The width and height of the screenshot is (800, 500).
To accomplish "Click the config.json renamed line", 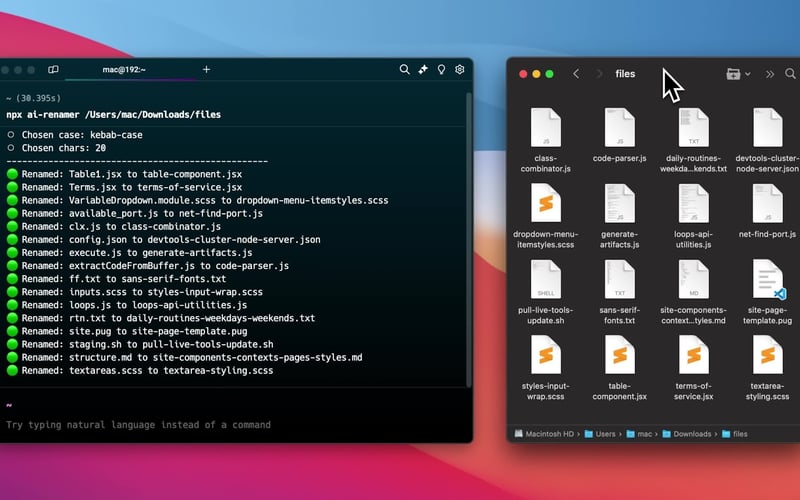I will 164,239.
